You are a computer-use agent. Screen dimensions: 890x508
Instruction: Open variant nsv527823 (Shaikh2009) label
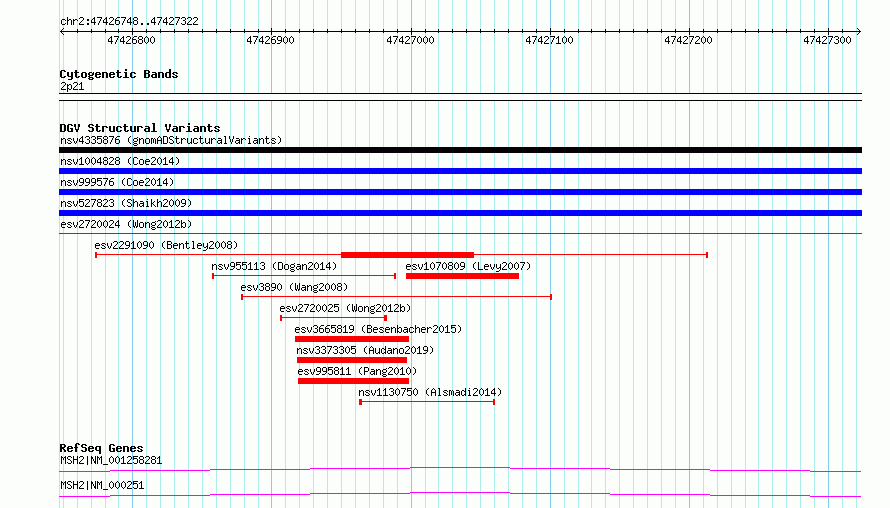pyautogui.click(x=126, y=203)
